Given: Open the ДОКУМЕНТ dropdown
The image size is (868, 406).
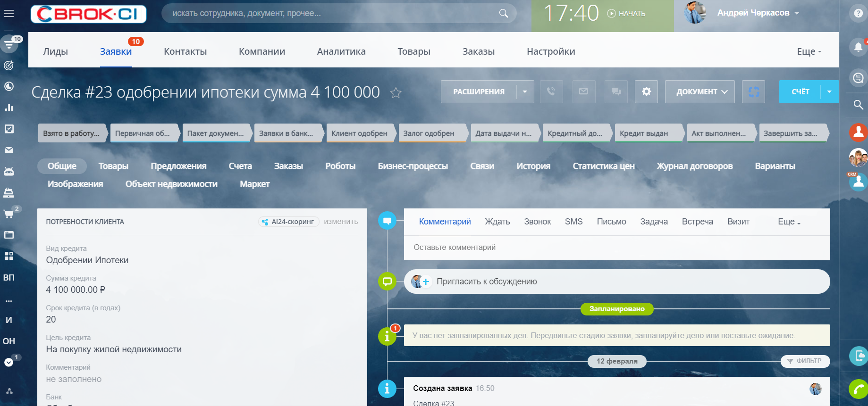Looking at the screenshot, I should click(700, 91).
